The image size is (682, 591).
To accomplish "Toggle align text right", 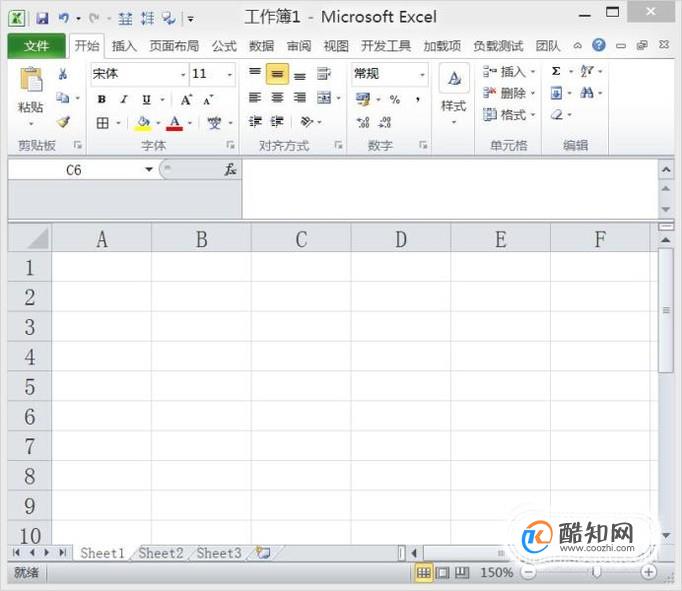I will [x=300, y=97].
